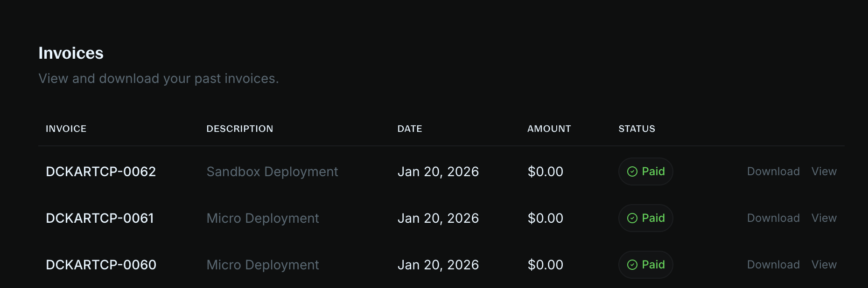Select invoice number DCKARTCP-0062

click(x=101, y=171)
